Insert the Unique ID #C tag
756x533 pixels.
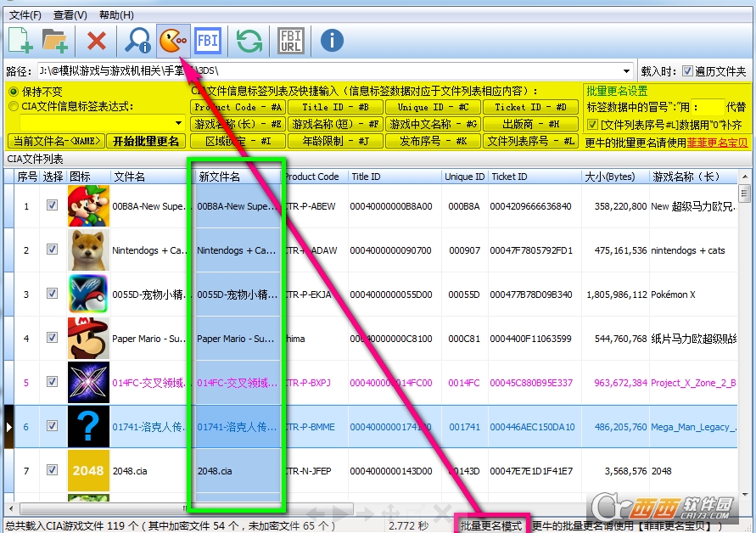[433, 107]
